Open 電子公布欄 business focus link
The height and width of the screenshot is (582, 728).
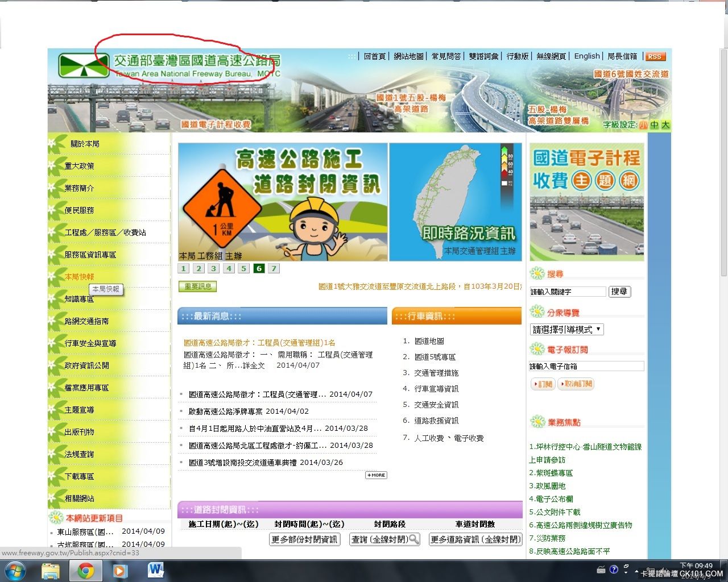(x=551, y=499)
